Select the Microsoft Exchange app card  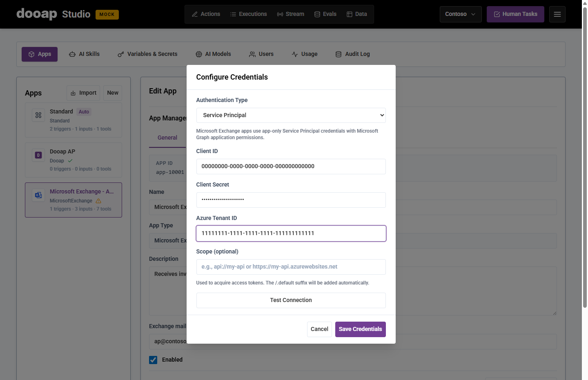click(x=73, y=200)
